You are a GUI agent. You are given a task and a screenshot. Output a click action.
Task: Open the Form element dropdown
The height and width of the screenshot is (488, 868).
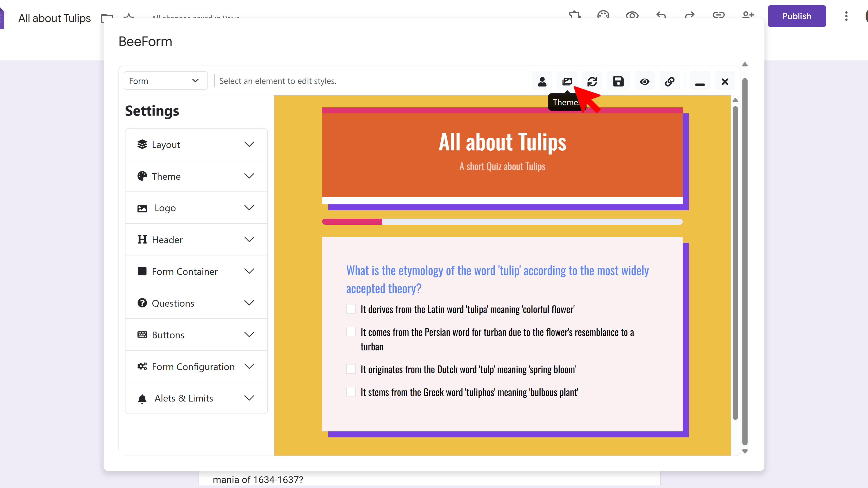165,80
